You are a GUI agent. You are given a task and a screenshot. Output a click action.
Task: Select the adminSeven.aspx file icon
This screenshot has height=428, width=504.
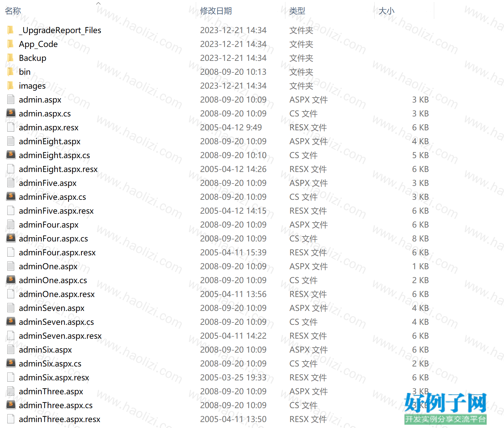(11, 308)
